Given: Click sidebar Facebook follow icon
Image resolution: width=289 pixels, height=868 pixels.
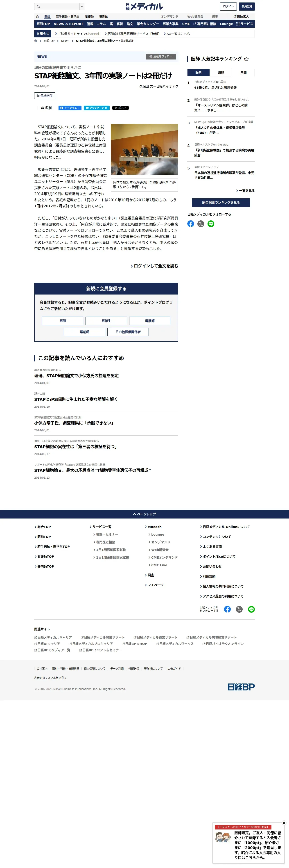Looking at the screenshot, I should [191, 224].
